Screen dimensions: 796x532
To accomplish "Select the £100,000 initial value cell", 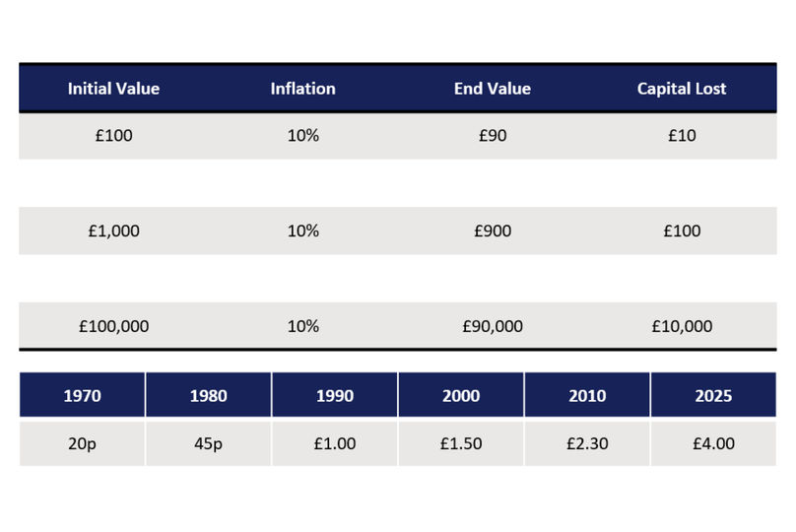I will pyautogui.click(x=113, y=326).
